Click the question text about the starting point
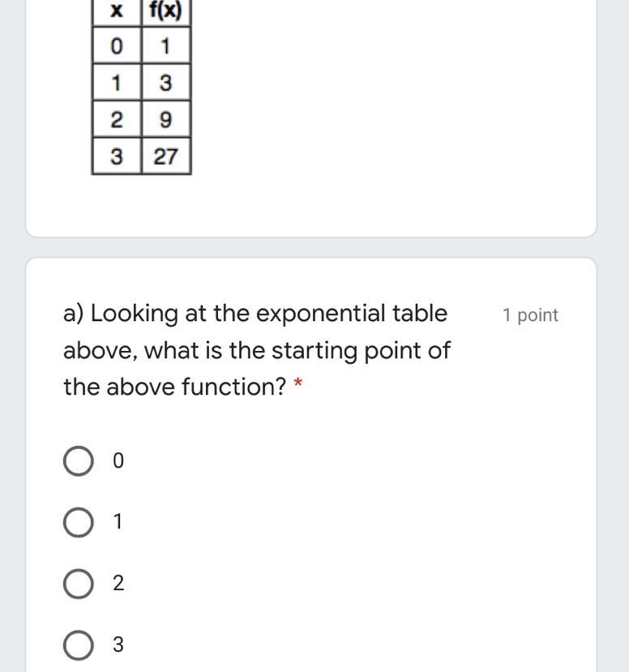The width and height of the screenshot is (629, 672). click(256, 350)
